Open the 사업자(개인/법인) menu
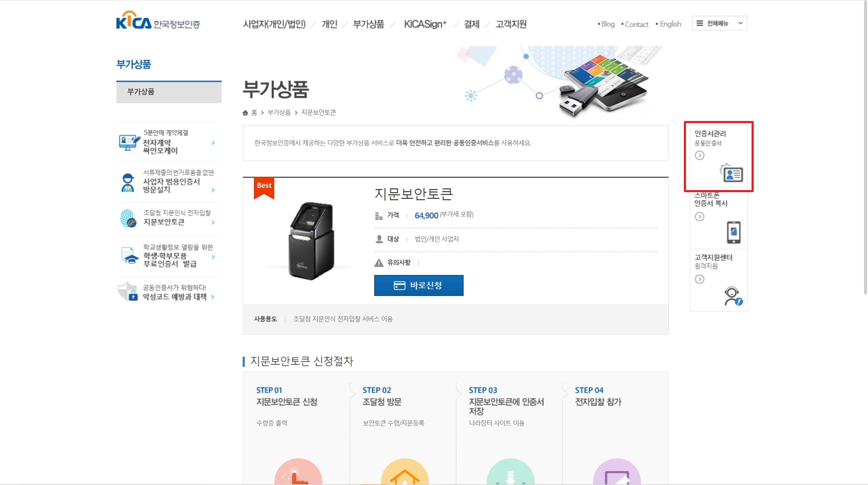 click(274, 24)
